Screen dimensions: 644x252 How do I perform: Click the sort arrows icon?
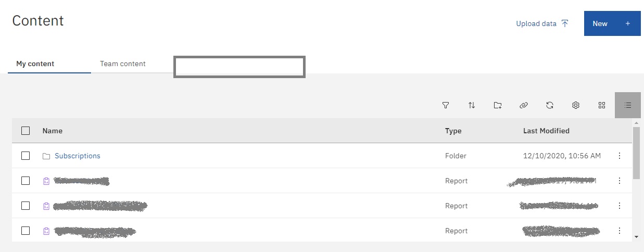tap(472, 105)
